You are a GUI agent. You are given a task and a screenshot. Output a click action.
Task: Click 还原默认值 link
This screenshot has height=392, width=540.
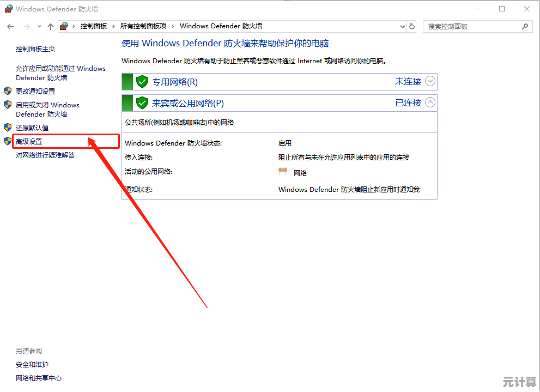(32, 128)
